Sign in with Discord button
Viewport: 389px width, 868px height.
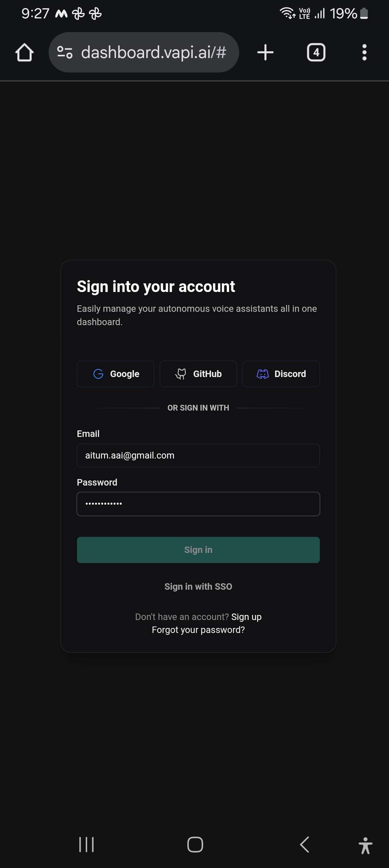pyautogui.click(x=281, y=374)
